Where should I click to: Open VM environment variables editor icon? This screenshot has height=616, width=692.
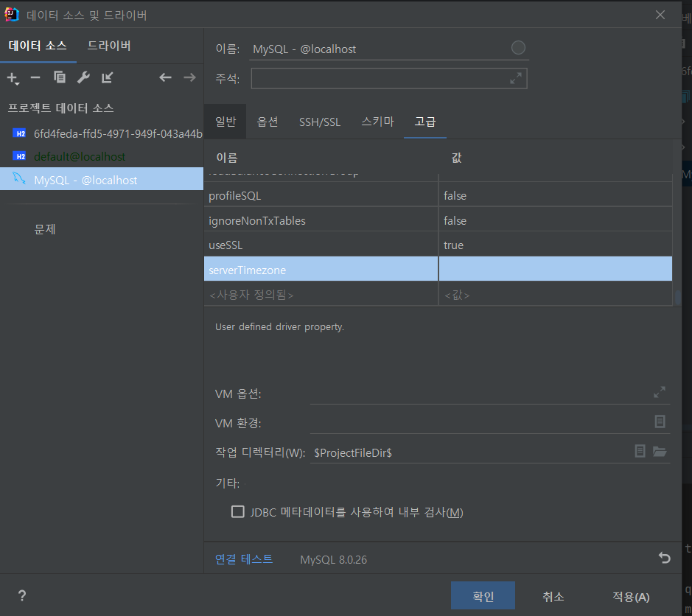point(660,421)
